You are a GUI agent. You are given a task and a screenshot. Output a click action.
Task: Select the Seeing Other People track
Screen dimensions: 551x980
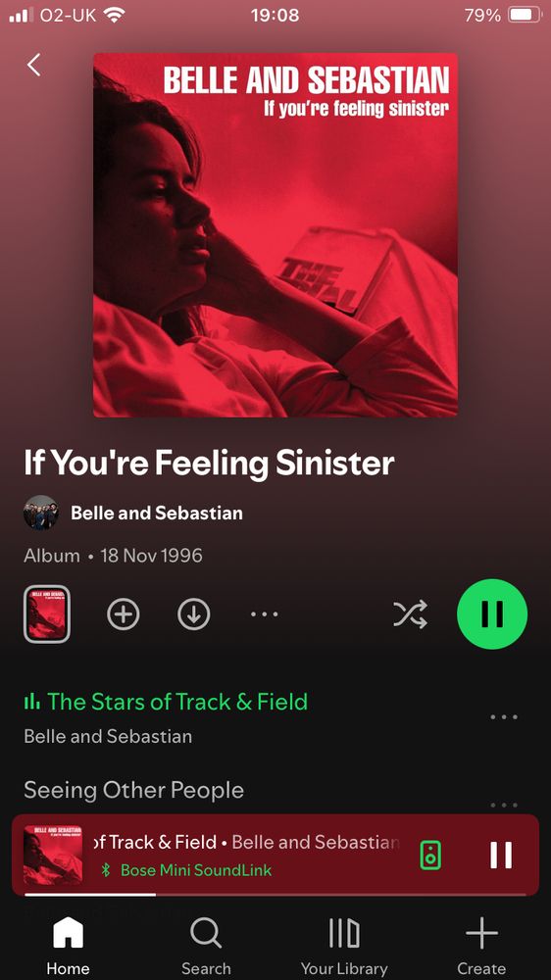tap(134, 790)
